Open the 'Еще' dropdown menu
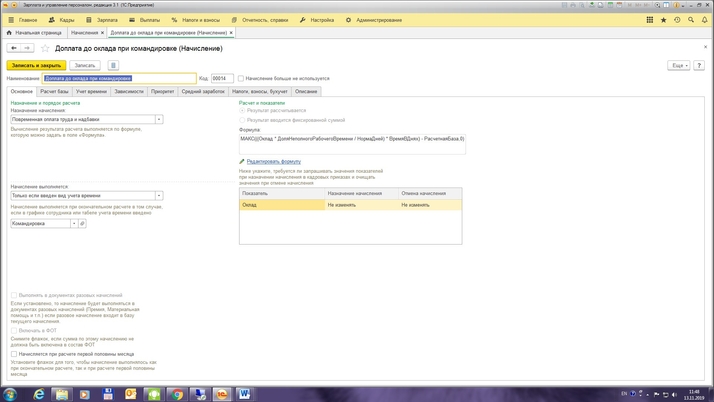 click(679, 65)
